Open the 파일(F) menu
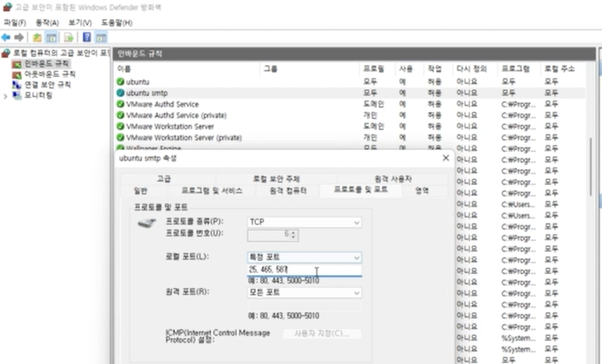The width and height of the screenshot is (602, 364). point(15,23)
